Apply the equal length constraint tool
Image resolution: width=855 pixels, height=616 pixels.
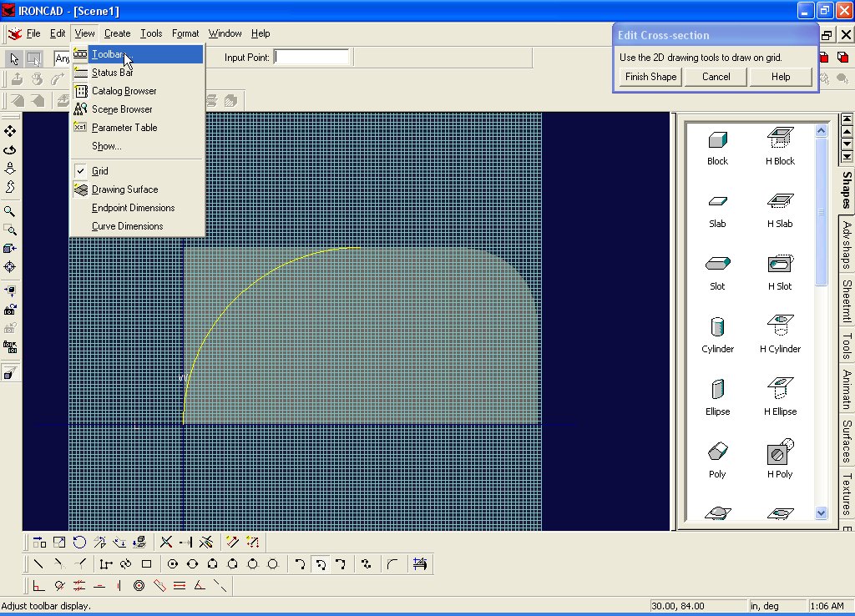click(x=180, y=586)
